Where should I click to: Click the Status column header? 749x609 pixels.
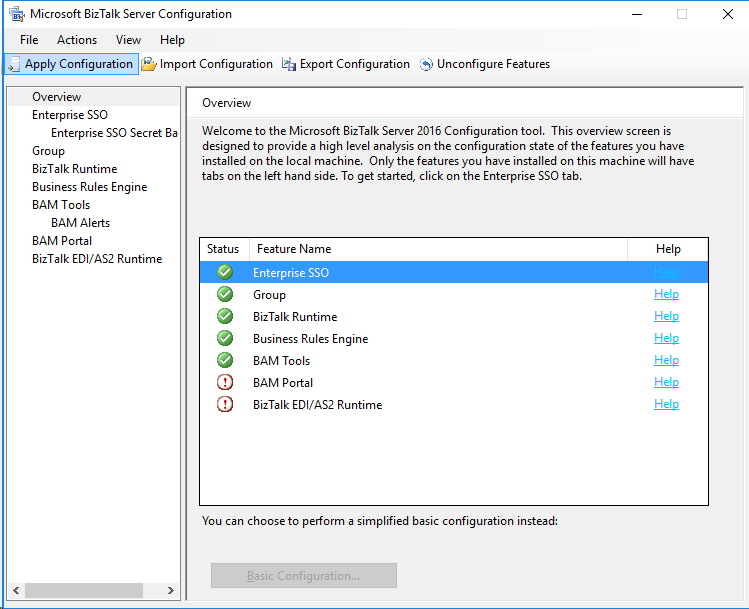(x=224, y=249)
